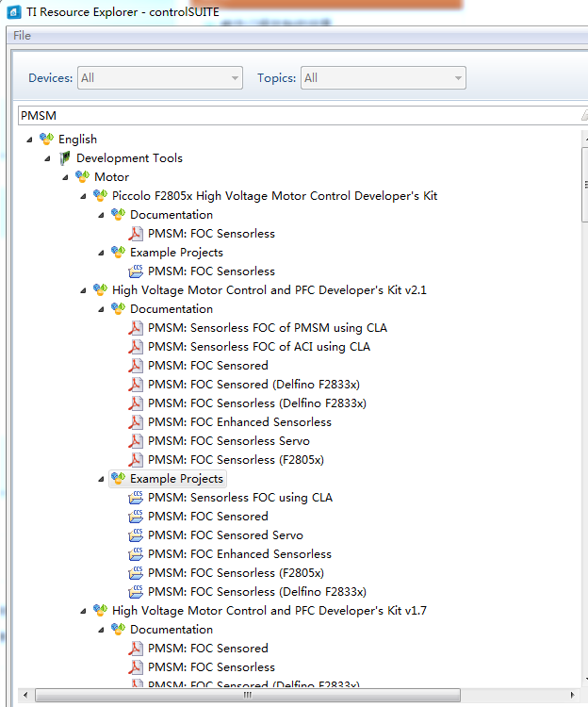Click the TI Resource Explorer title bar icon
588x707 pixels.
[14, 12]
